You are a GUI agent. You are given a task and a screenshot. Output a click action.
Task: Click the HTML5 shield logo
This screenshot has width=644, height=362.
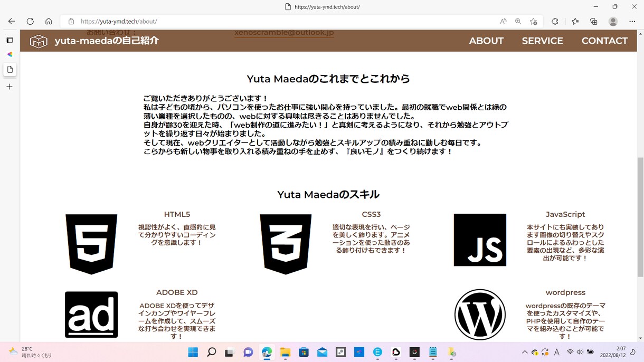coord(91,244)
